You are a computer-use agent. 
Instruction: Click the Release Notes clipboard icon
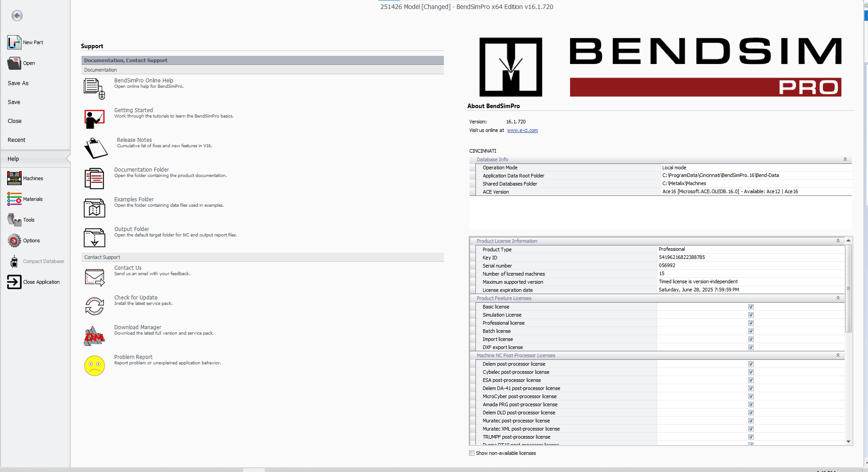click(x=95, y=148)
